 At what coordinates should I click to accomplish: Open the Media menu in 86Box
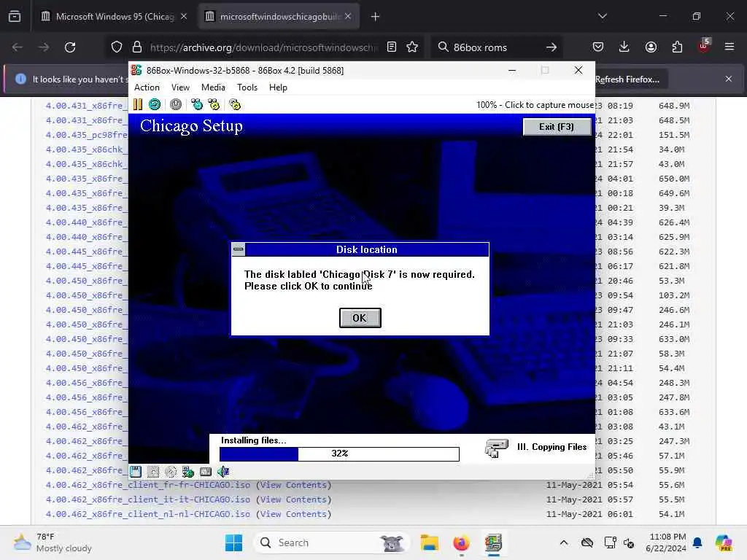pos(213,87)
